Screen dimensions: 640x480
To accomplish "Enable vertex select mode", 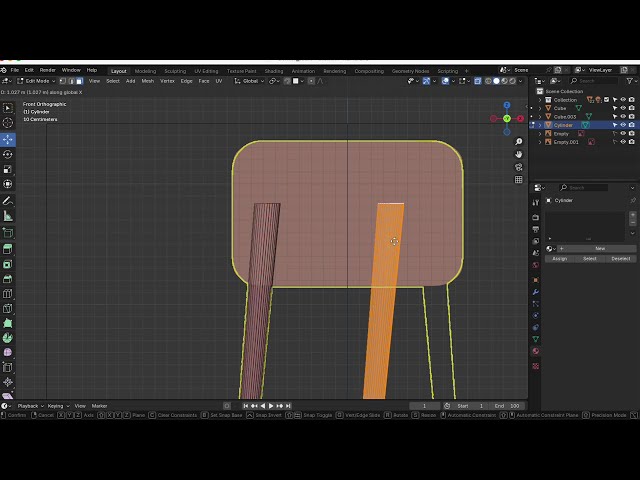I will tap(63, 81).
